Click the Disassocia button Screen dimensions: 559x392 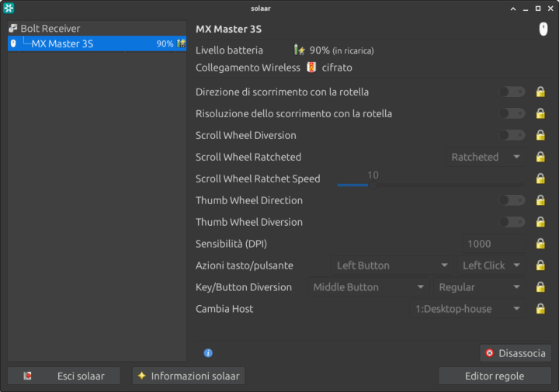pyautogui.click(x=515, y=353)
